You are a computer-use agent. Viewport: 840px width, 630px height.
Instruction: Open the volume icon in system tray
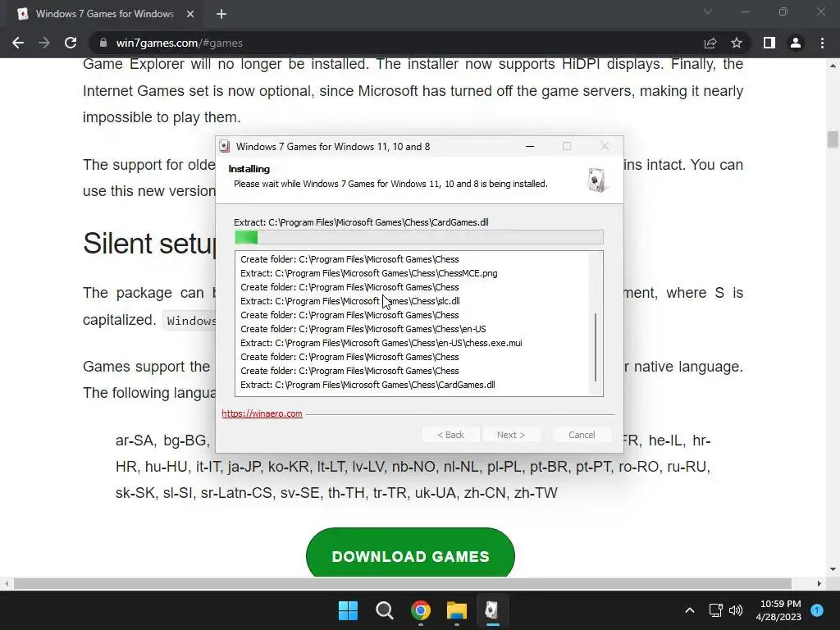736,610
